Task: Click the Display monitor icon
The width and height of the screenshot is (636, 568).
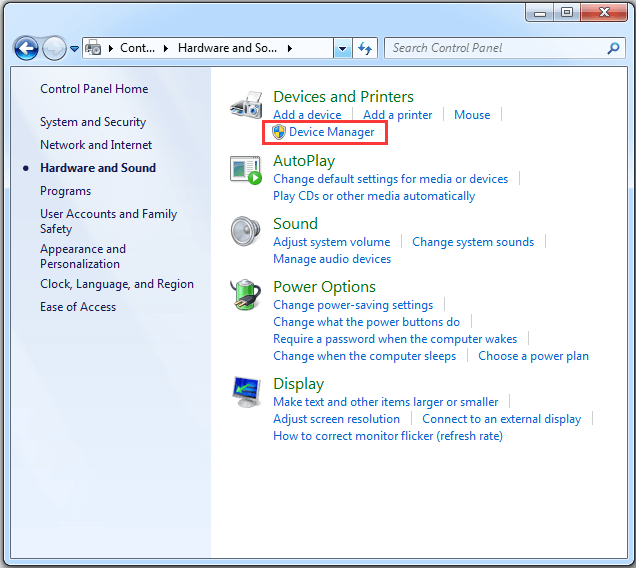Action: pyautogui.click(x=247, y=392)
